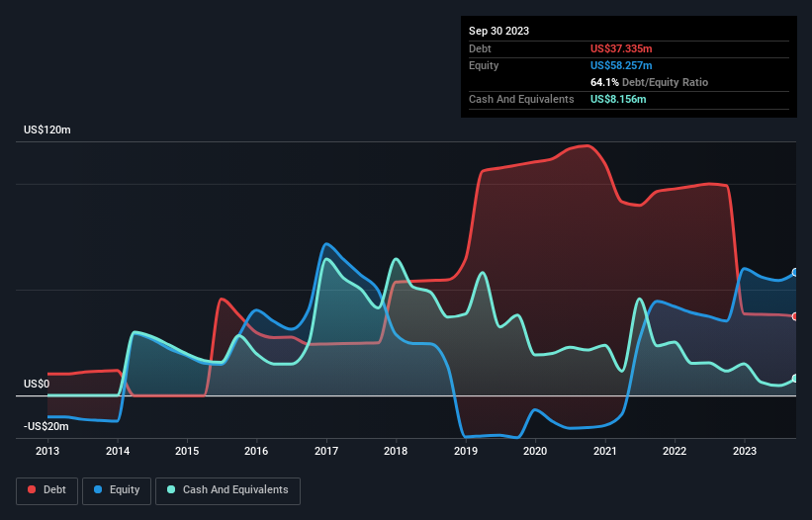This screenshot has height=520, width=812.
Task: Click the Cash And Equivalents tooltip label
Action: pyautogui.click(x=521, y=99)
